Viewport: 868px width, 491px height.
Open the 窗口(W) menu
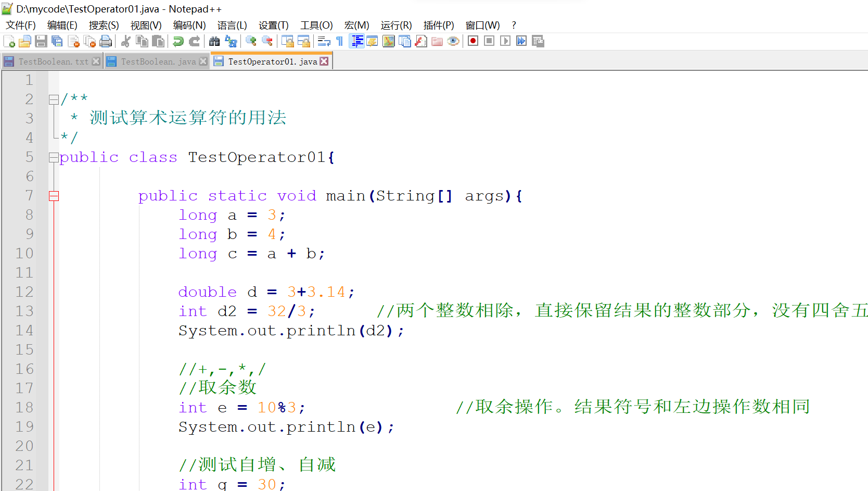click(x=482, y=25)
